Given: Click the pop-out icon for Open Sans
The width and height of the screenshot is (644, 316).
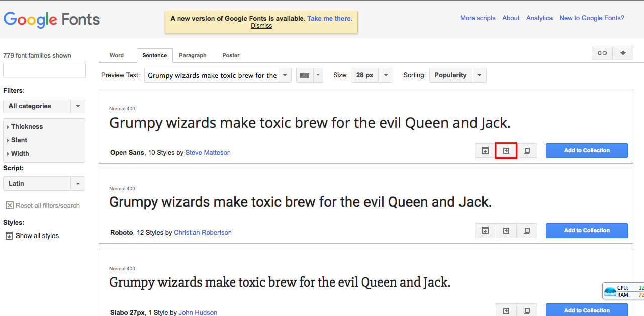Looking at the screenshot, I should point(527,151).
